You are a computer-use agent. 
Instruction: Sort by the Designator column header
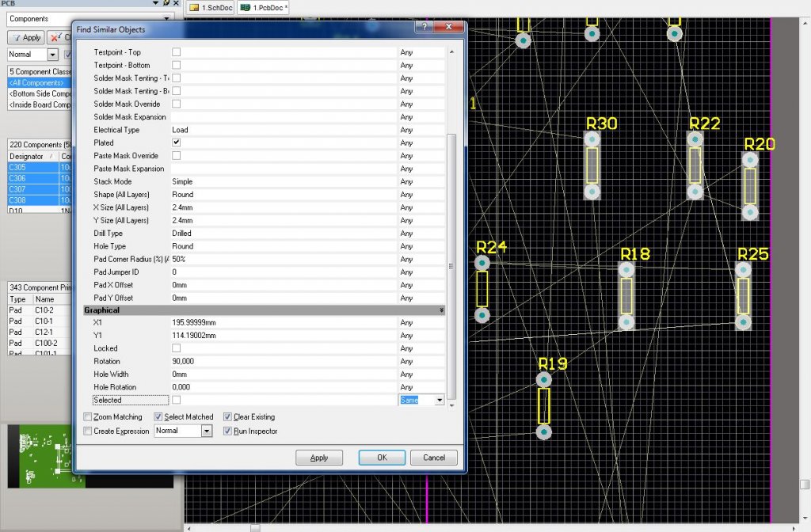(32, 156)
